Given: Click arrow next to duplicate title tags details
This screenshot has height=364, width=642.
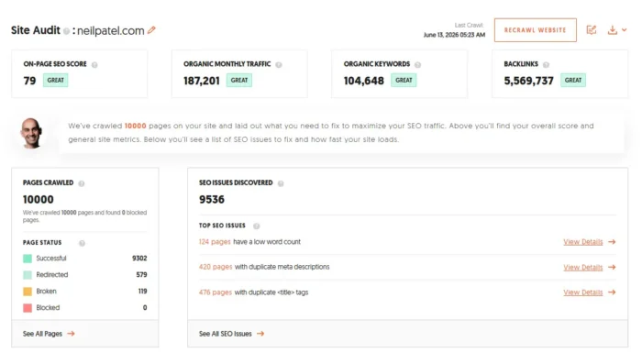Looking at the screenshot, I should (612, 292).
